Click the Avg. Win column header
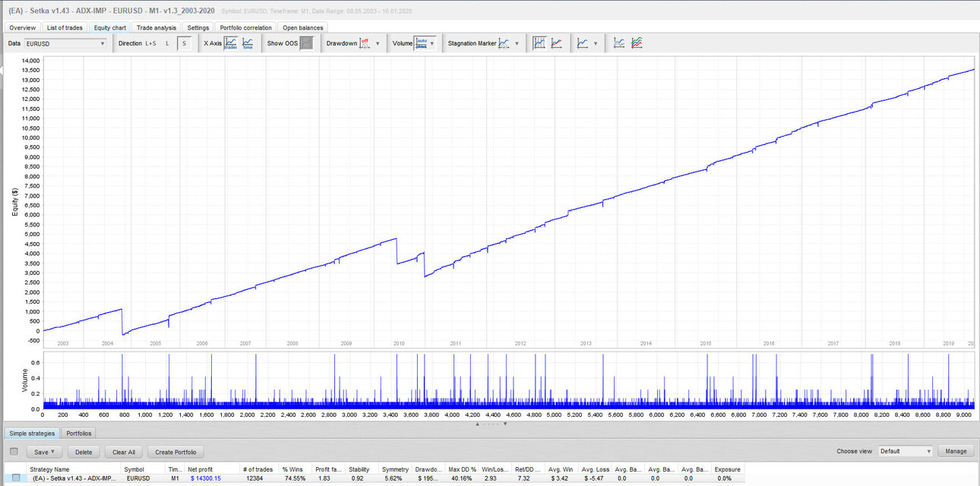The image size is (980, 486). click(x=563, y=469)
